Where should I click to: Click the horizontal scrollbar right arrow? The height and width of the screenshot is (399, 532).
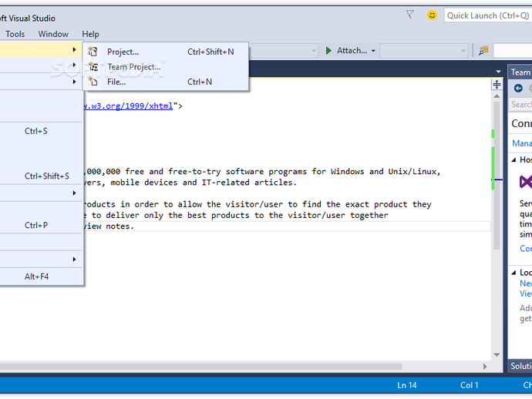(x=485, y=367)
